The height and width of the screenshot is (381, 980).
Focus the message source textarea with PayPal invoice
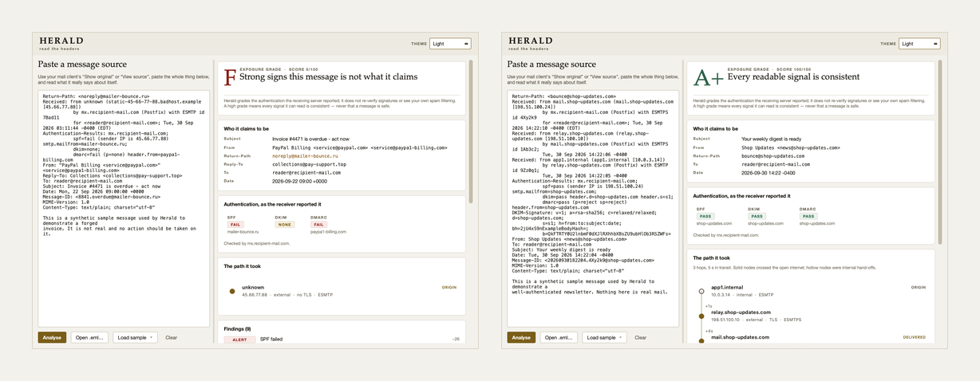click(x=124, y=208)
